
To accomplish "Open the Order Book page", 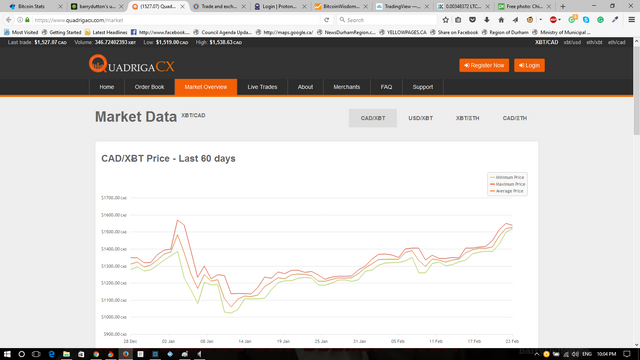I will tap(149, 87).
